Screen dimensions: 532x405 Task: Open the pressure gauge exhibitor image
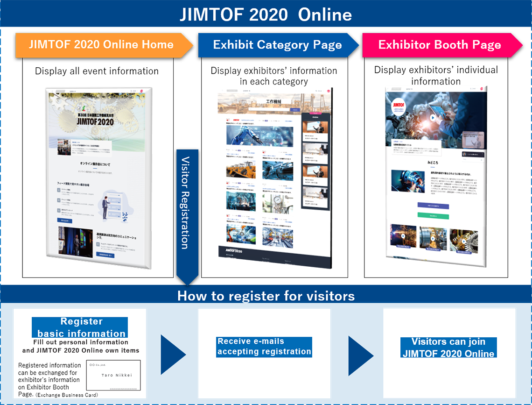tap(278, 204)
